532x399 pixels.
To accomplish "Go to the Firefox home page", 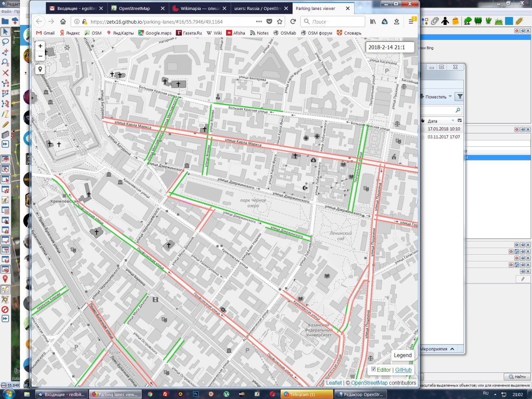I will 63,22.
